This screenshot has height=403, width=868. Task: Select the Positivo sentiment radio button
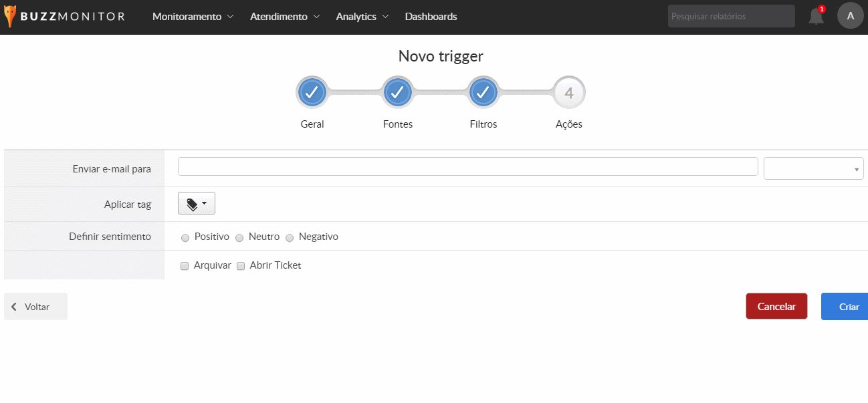[185, 238]
